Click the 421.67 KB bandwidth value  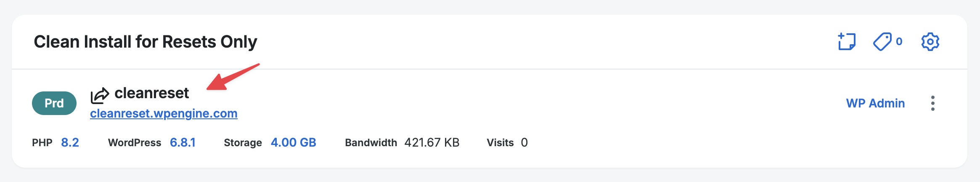(432, 142)
